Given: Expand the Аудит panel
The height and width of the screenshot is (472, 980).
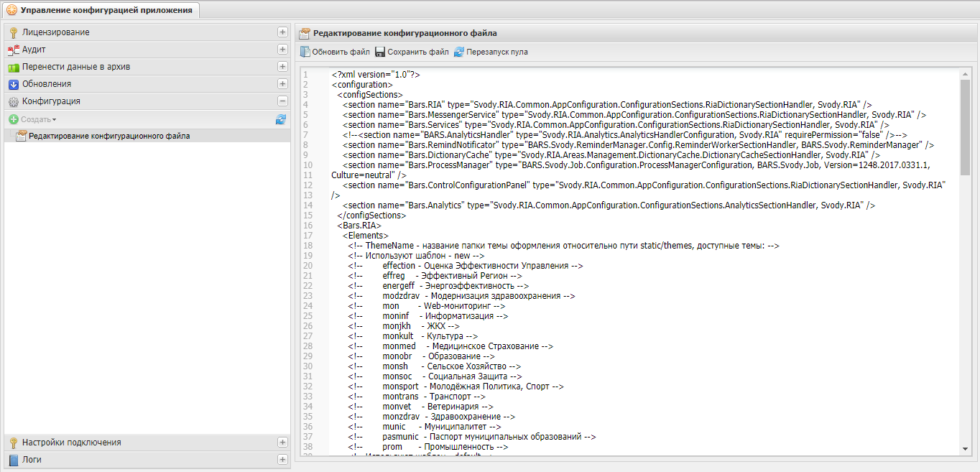Looking at the screenshot, I should coord(282,50).
